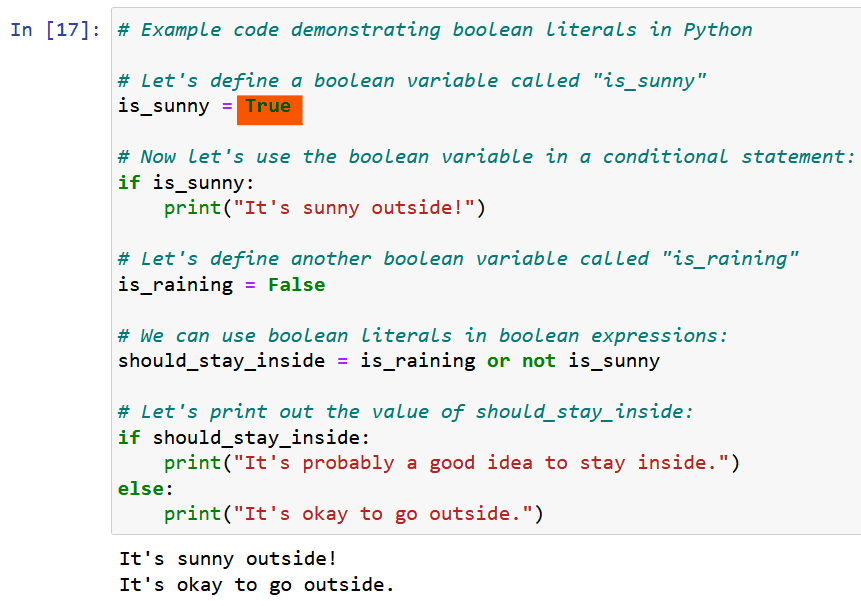Screen dimensions: 861x606
Task: Click the False literal in is_raining line
Action: pyautogui.click(x=297, y=285)
